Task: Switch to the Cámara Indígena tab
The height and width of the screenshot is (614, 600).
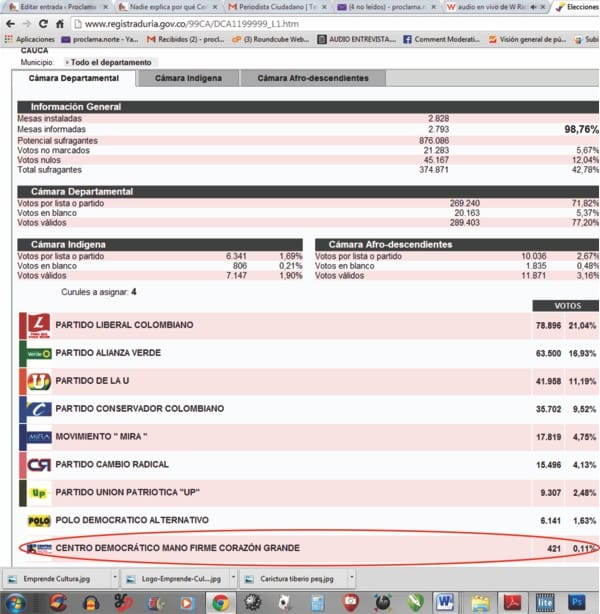Action: 188,78
